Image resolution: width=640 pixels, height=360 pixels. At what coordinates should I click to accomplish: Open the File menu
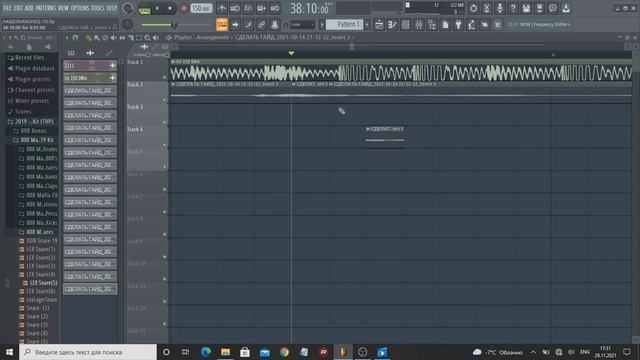7,8
